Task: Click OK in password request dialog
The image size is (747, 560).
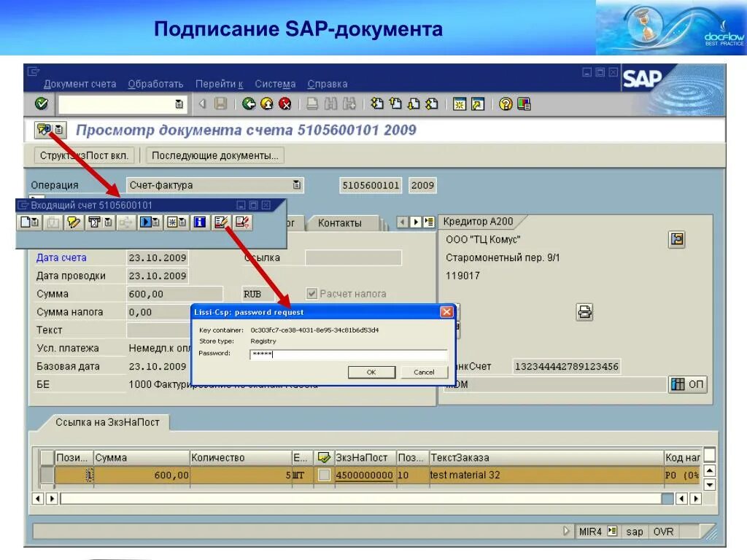Action: (371, 372)
